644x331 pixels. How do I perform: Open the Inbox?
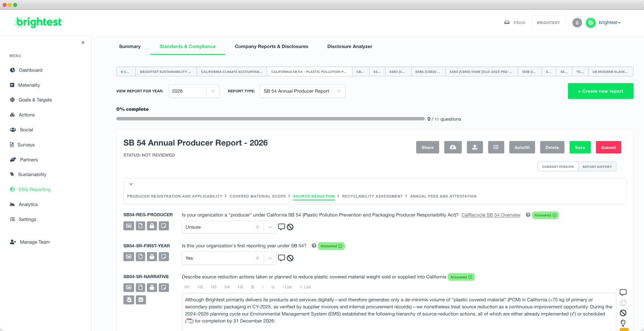(515, 22)
